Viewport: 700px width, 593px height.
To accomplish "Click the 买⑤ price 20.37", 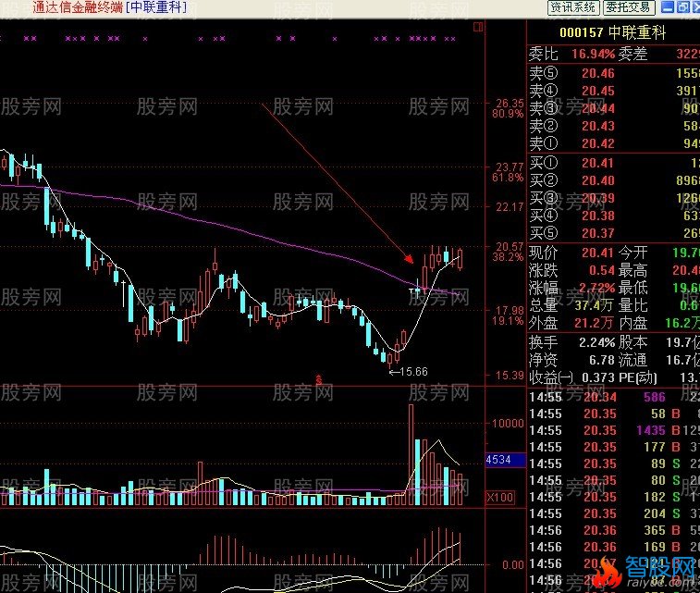I will point(598,233).
